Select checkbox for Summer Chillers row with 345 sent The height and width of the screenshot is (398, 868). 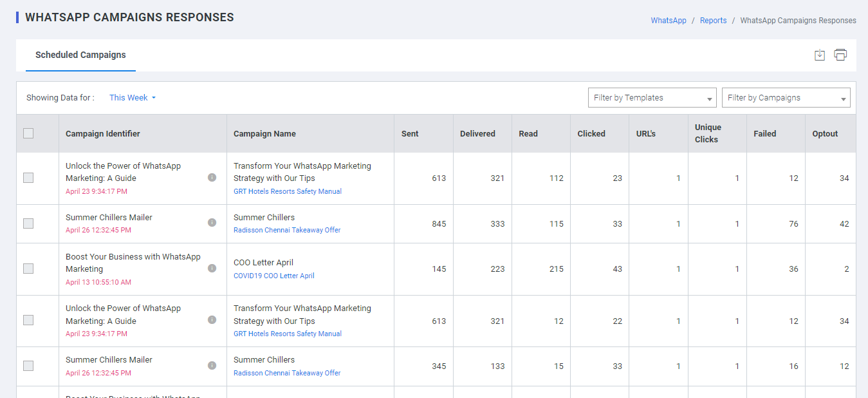[x=28, y=366]
